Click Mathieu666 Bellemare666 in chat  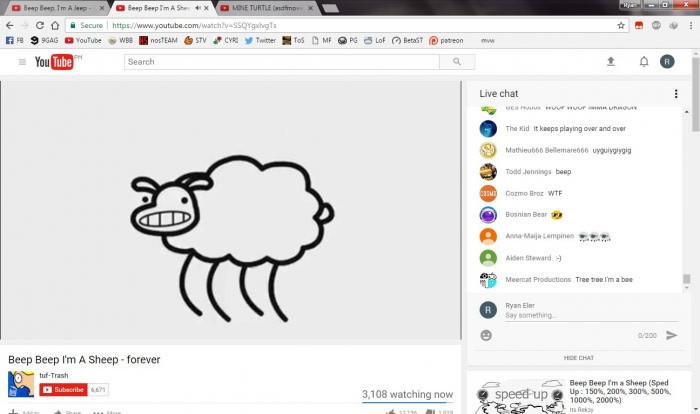tap(546, 150)
